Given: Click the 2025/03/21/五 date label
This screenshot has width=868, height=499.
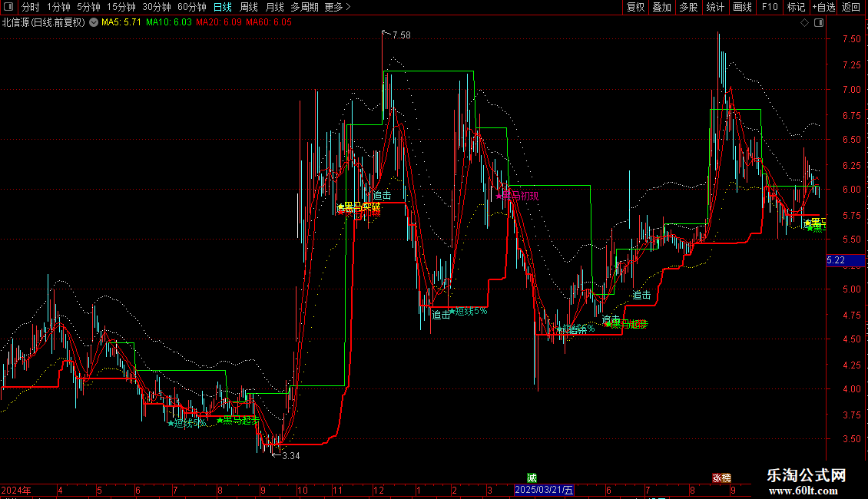Looking at the screenshot, I should [544, 490].
